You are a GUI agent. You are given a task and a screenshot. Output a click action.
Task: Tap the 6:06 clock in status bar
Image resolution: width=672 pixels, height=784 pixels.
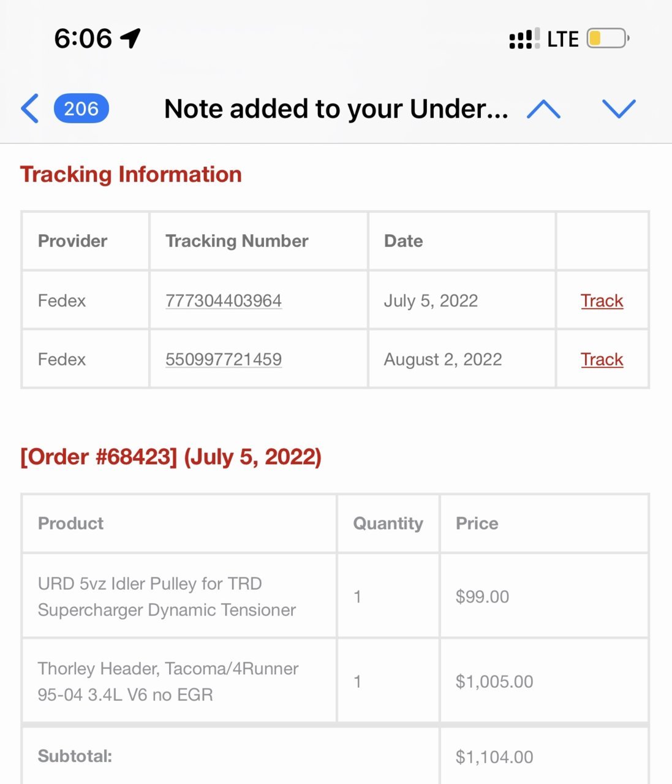83,39
